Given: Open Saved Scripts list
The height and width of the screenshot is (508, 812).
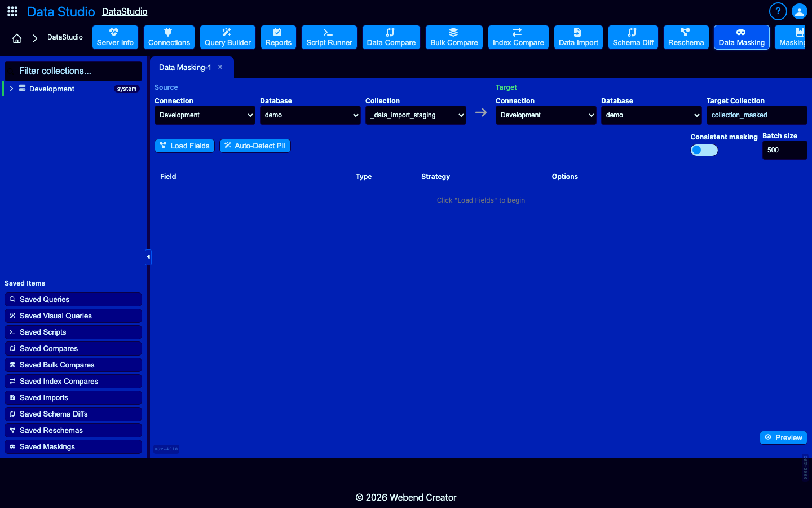Looking at the screenshot, I should 73,332.
